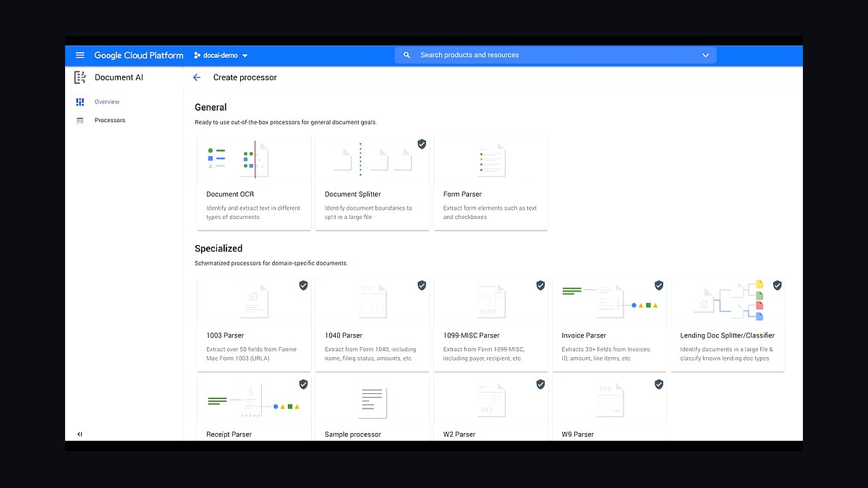Click the 'Specialized' section heading
The width and height of the screenshot is (868, 488).
(x=218, y=249)
